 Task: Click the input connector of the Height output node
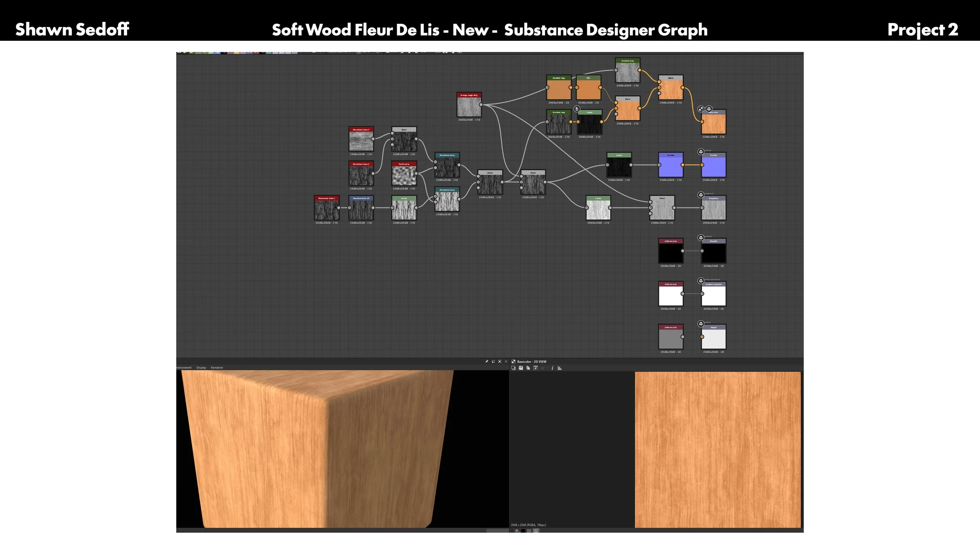point(702,337)
